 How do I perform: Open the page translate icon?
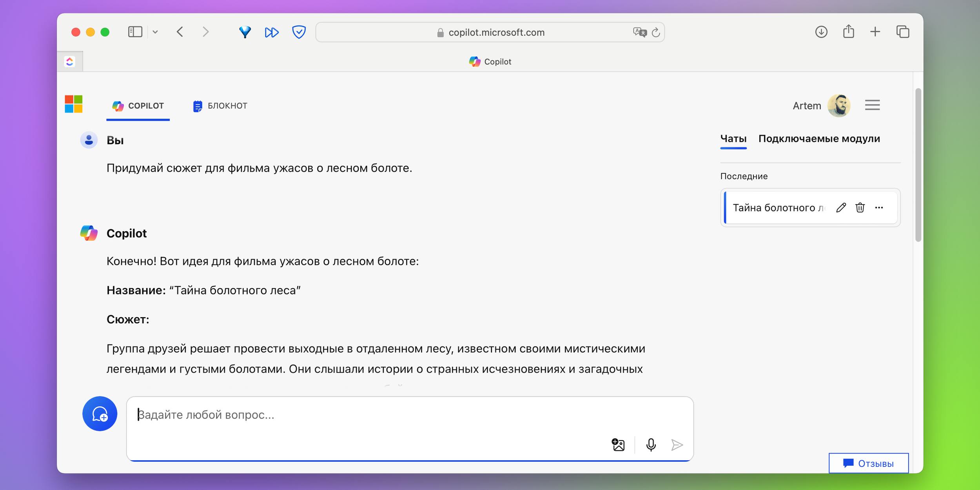[640, 32]
